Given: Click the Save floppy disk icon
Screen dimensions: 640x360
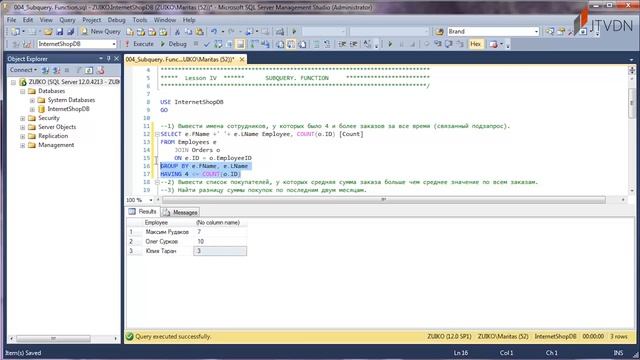Looking at the screenshot, I should tap(60, 31).
